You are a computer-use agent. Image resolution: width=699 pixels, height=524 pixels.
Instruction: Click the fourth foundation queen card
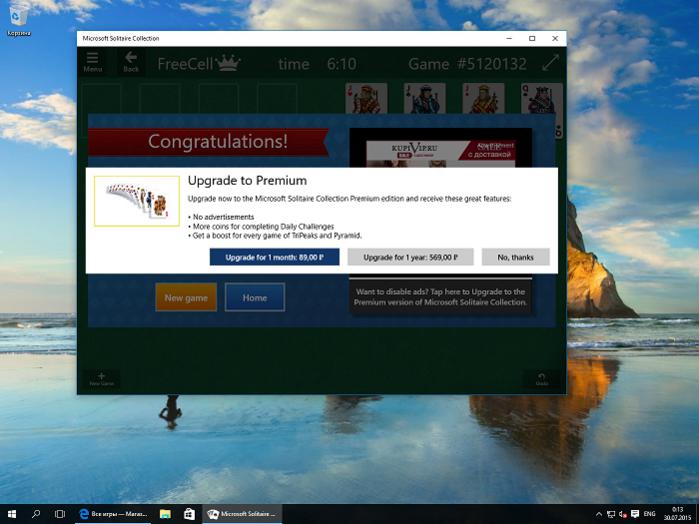tap(542, 98)
